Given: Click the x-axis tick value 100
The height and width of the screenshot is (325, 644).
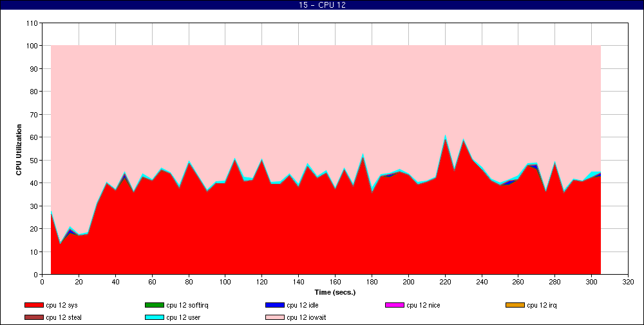Looking at the screenshot, I should pos(225,282).
